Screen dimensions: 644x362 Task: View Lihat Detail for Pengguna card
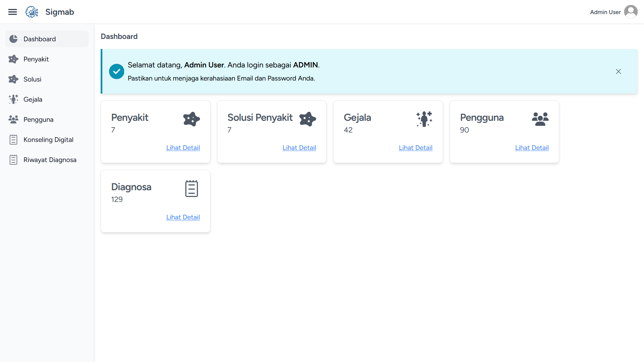click(532, 148)
